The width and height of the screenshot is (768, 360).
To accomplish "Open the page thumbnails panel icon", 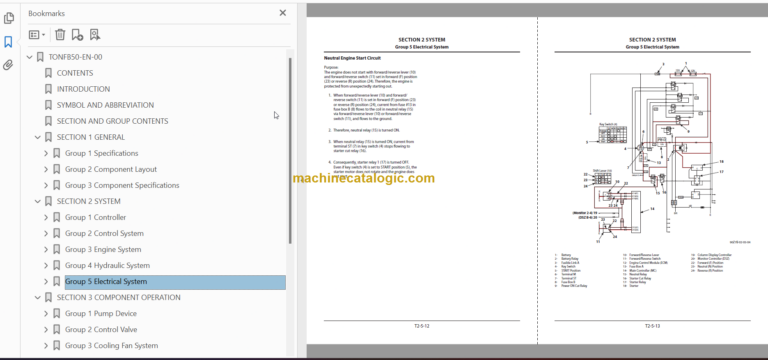I will [8, 19].
